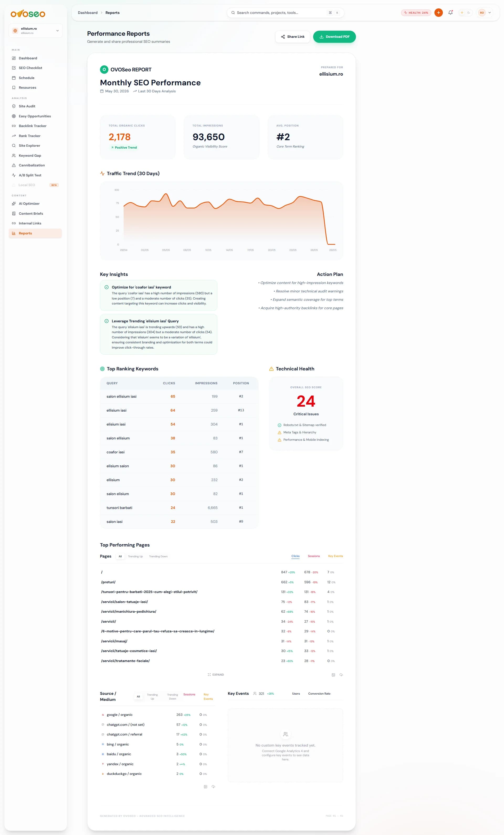
Task: Sort Pages by Key Events tab
Action: coord(335,556)
